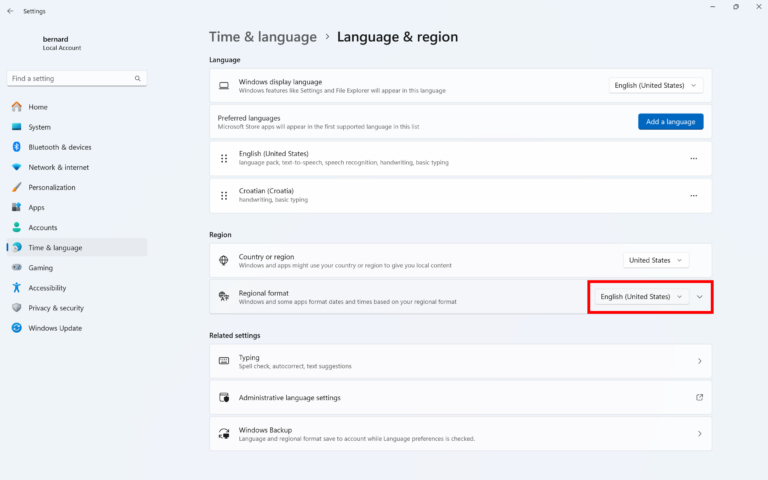Click the Regional format icon
Screen dimensions: 768x480
coord(224,296)
